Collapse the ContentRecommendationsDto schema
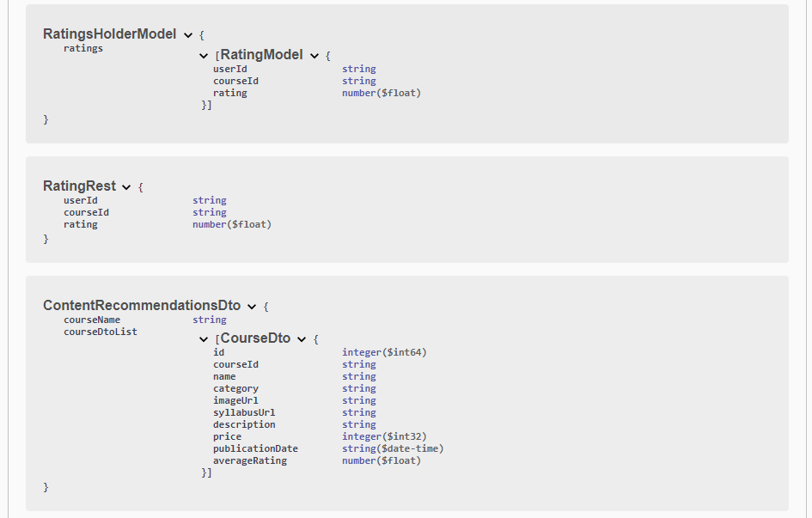The height and width of the screenshot is (518, 812). (x=252, y=305)
